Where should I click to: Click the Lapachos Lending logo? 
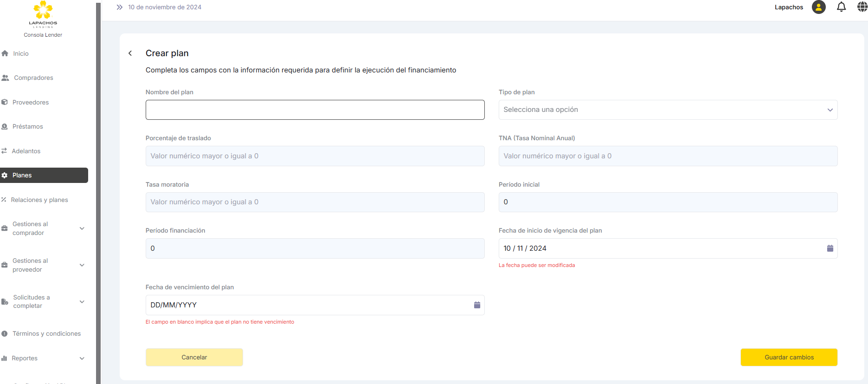click(43, 15)
